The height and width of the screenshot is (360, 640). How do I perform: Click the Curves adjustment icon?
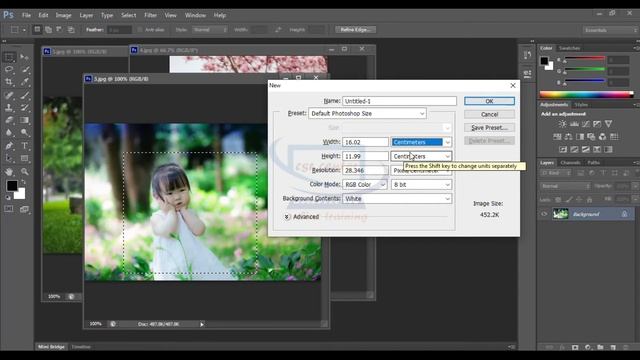point(586,124)
